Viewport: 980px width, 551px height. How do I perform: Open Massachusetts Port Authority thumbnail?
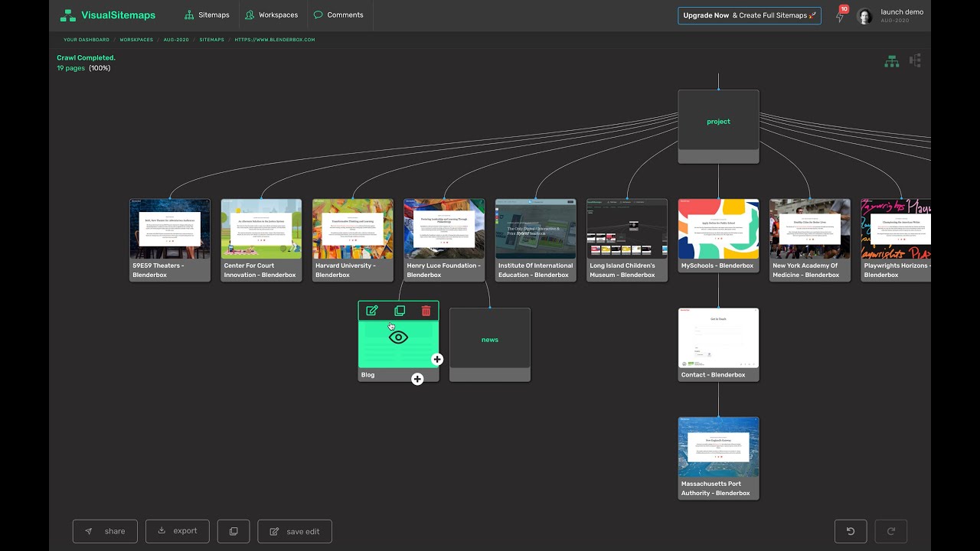tap(718, 447)
